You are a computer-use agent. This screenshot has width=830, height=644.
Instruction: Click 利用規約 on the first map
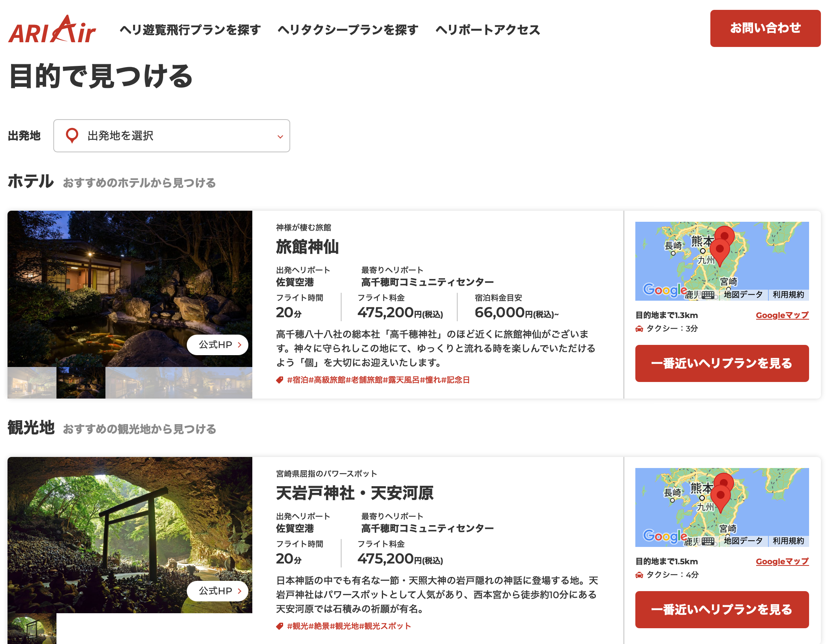tap(788, 295)
